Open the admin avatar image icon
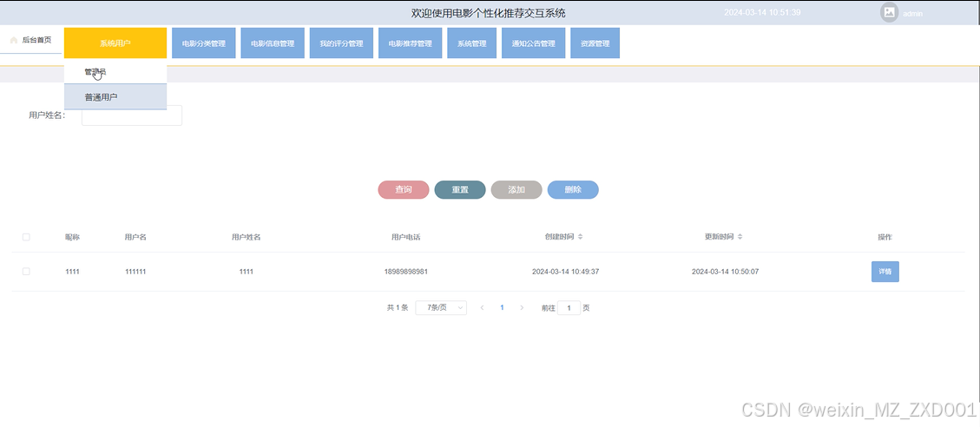 click(x=889, y=12)
